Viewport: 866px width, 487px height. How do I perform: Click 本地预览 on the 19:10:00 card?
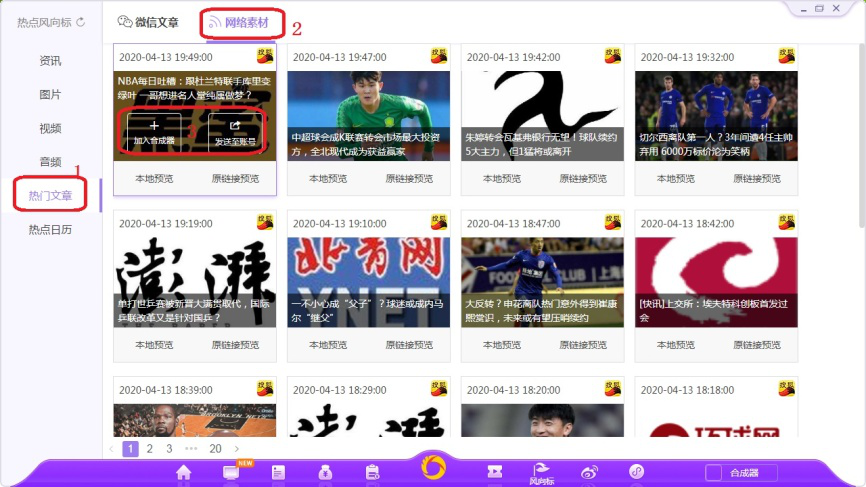pyautogui.click(x=328, y=345)
